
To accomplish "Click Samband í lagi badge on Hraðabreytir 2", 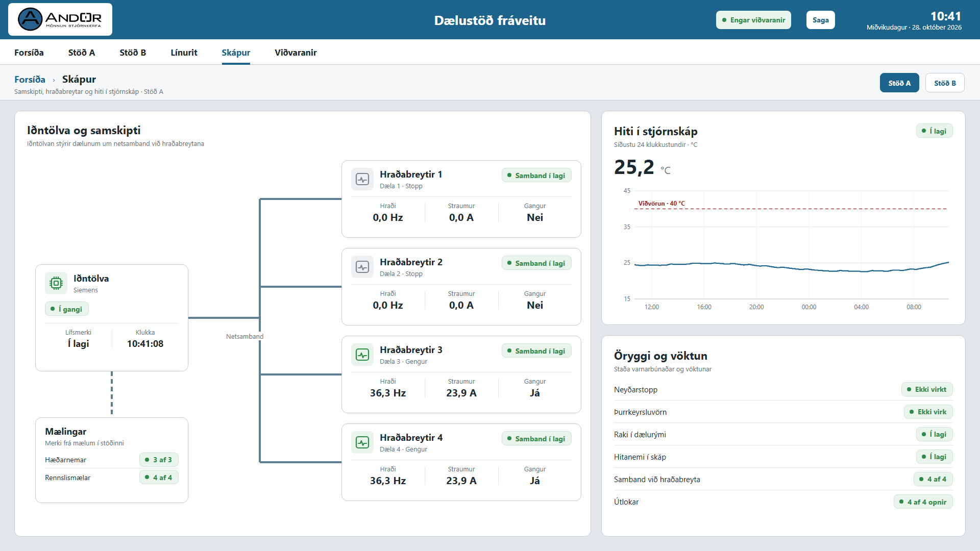I will point(536,263).
